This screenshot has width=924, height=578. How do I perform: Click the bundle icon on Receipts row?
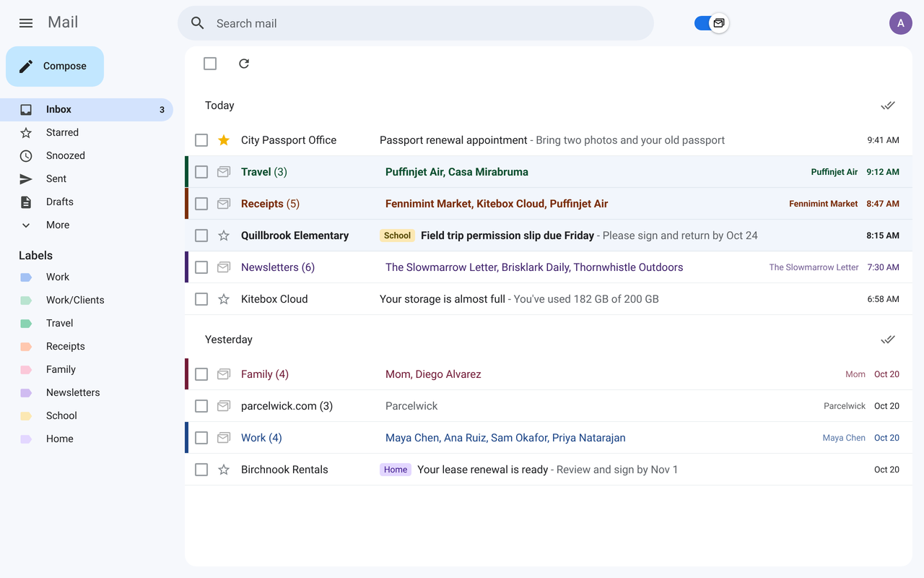[x=224, y=204]
